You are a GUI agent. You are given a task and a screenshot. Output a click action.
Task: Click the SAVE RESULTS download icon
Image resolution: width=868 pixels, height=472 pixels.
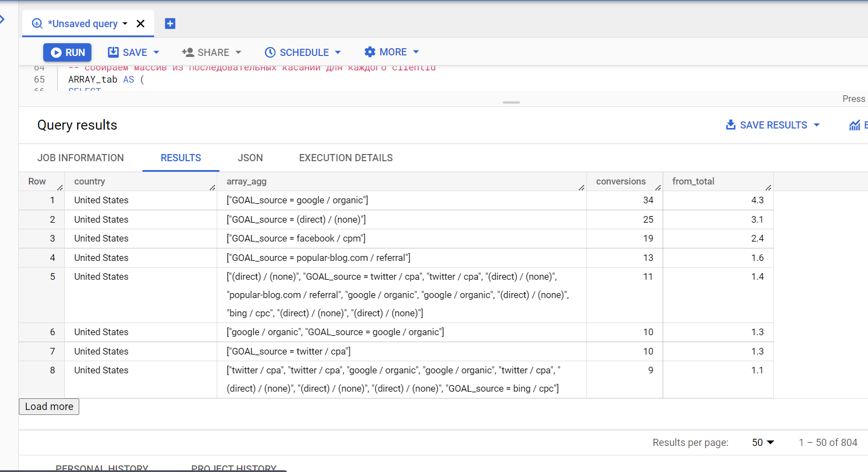click(731, 125)
